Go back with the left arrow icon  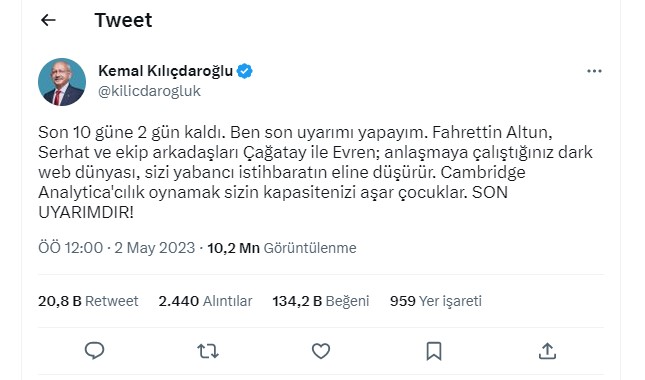pyautogui.click(x=48, y=20)
